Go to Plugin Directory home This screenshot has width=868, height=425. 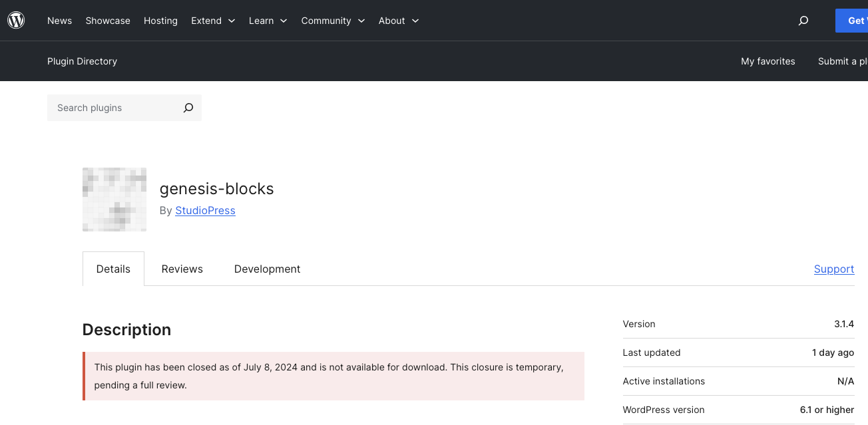(82, 61)
